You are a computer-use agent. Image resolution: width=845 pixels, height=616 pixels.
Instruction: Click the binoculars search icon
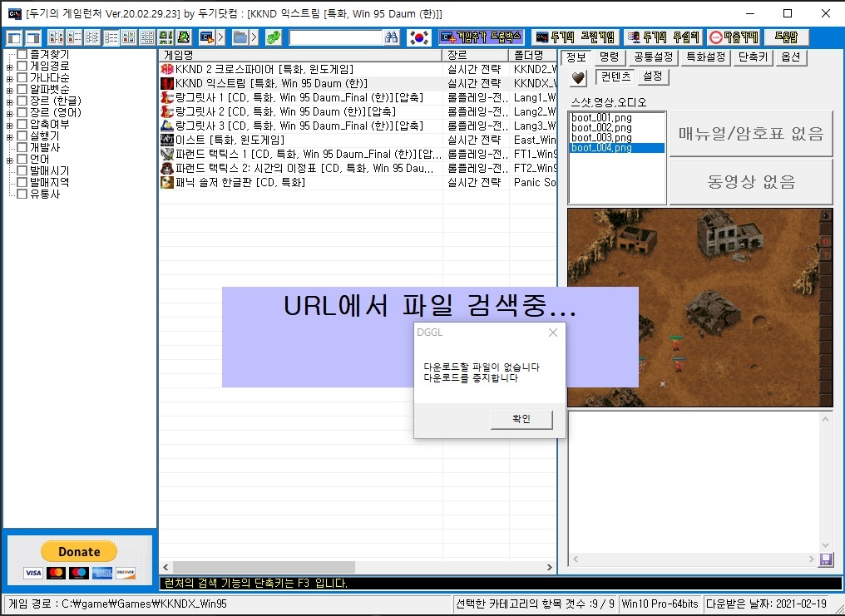point(393,37)
